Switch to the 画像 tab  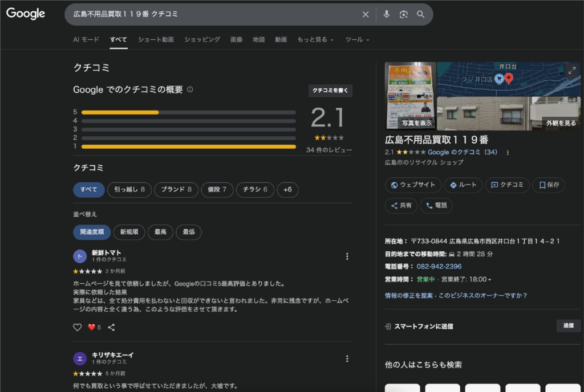(x=236, y=39)
